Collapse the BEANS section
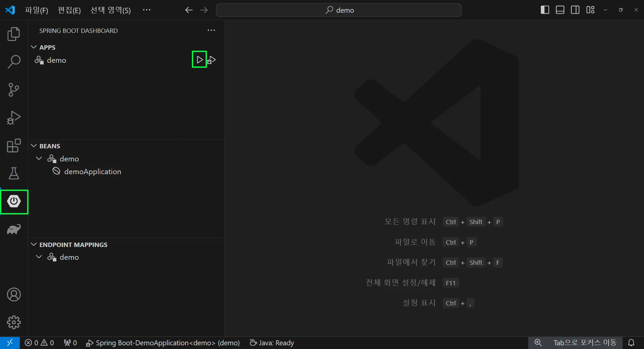 (x=34, y=146)
